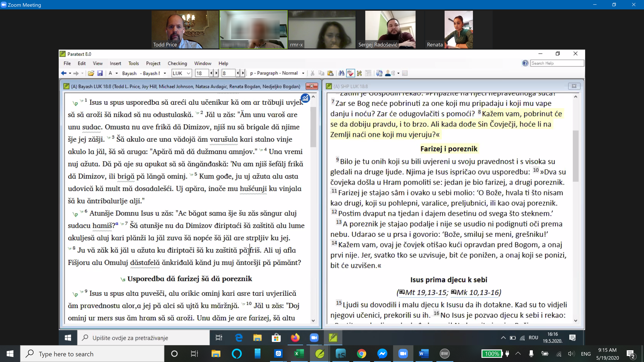Open the Tools menu
Image resolution: width=644 pixels, height=362 pixels.
133,64
